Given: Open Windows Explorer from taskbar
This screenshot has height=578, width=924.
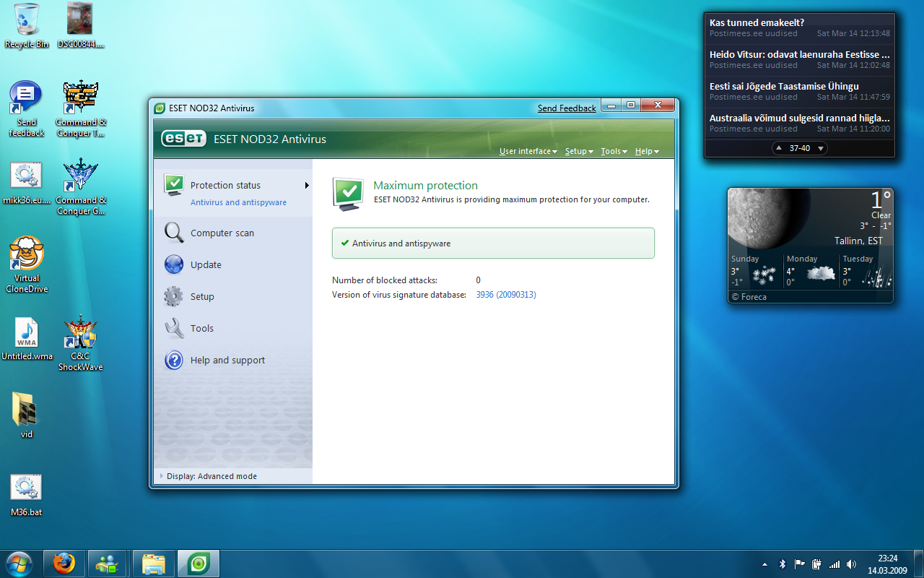Looking at the screenshot, I should [x=154, y=564].
